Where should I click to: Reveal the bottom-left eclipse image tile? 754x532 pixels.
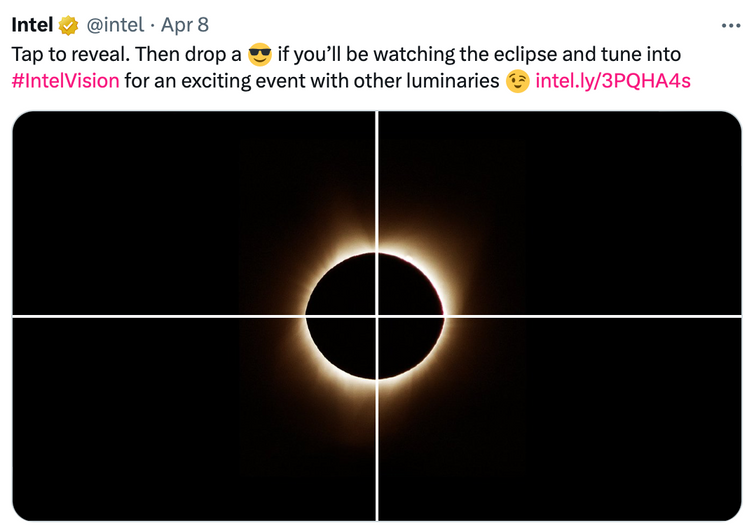point(193,420)
